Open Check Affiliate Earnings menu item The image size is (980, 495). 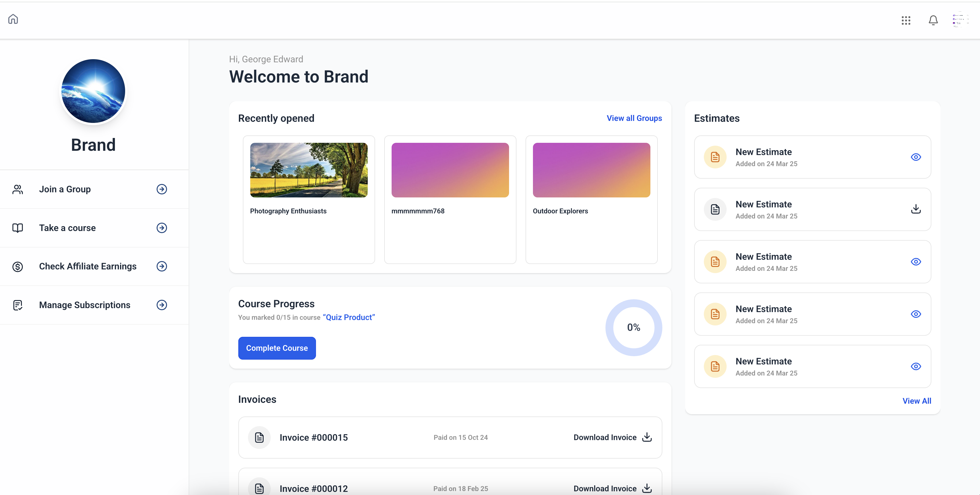[88, 266]
